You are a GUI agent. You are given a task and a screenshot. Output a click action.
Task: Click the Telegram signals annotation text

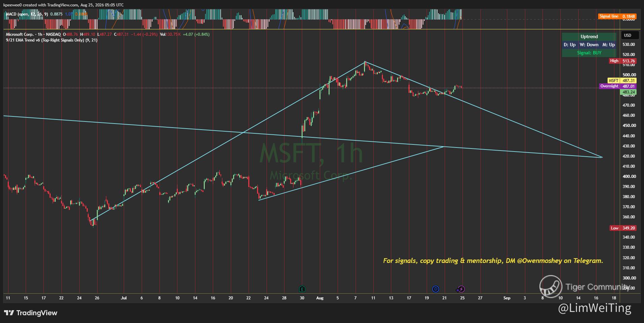pos(493,261)
